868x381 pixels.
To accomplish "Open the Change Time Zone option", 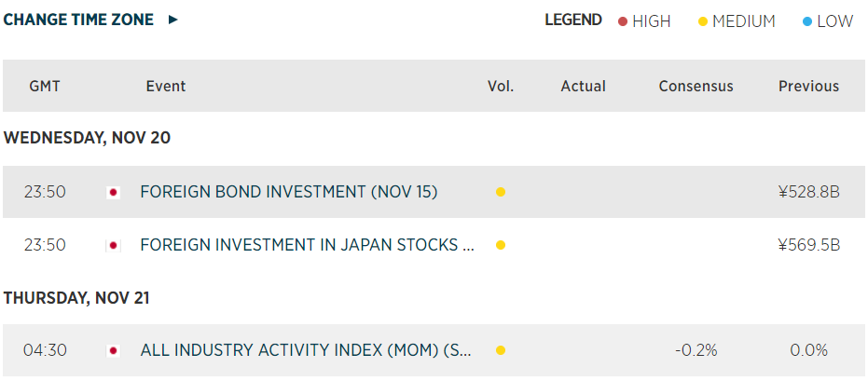I will coord(78,20).
